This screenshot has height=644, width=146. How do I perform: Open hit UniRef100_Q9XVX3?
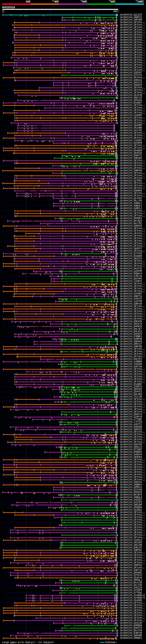(131, 83)
